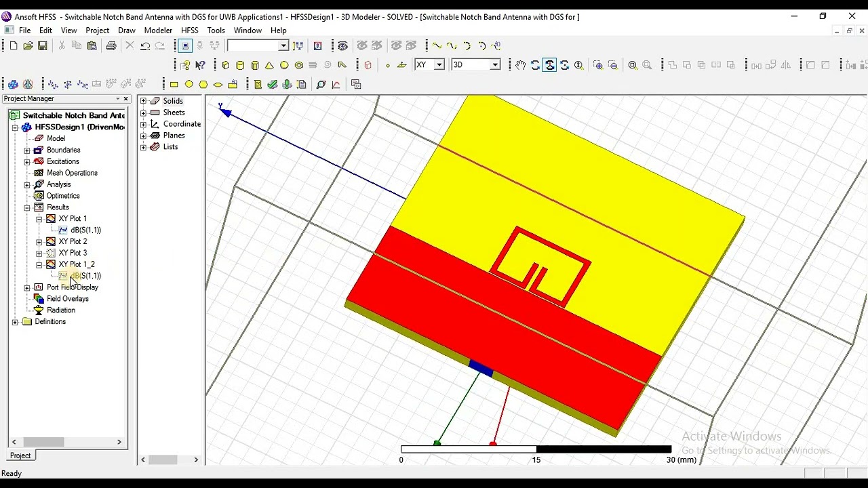Select the Model tree item

click(56, 138)
